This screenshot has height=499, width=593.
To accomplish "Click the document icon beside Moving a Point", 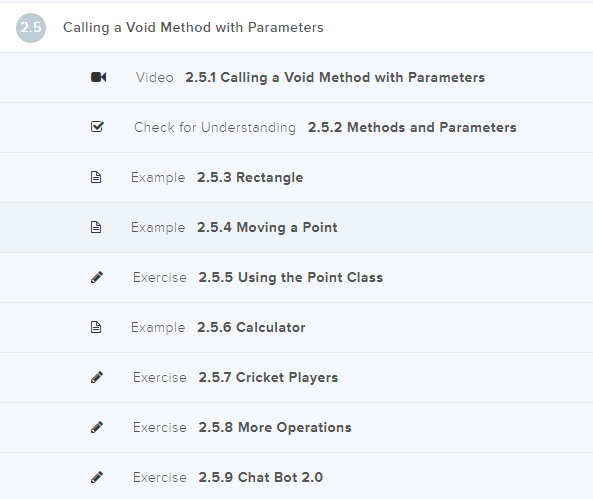I will (96, 227).
